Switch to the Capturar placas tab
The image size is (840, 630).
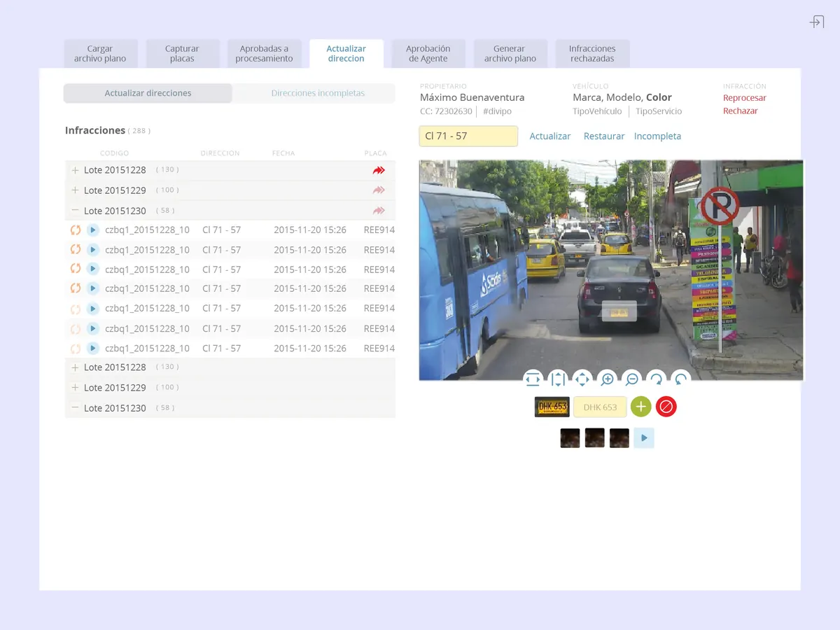coord(182,54)
